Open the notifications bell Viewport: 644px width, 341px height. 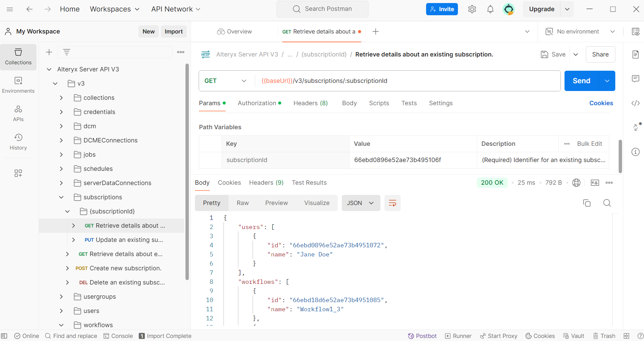490,9
